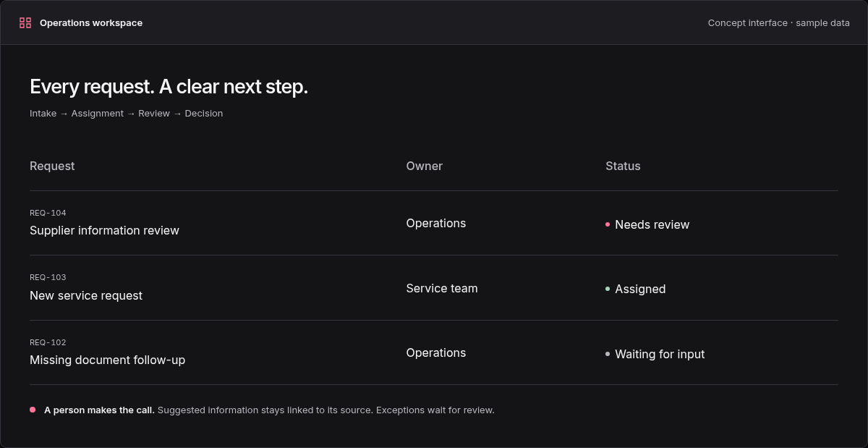Screen dimensions: 868x448
Task: Click the Assigned status
Action: click(x=640, y=289)
